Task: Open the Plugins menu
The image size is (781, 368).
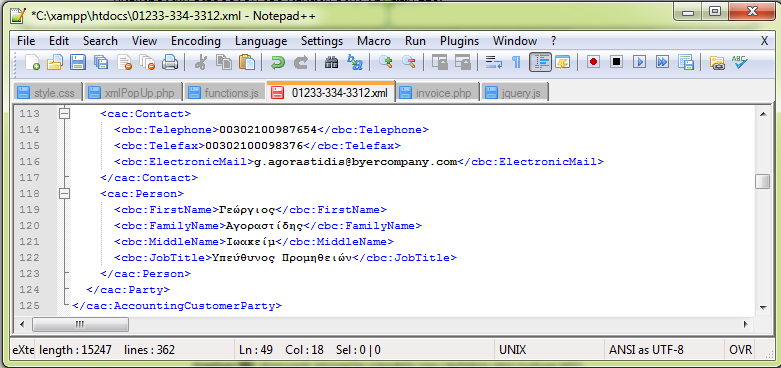Action: [459, 41]
